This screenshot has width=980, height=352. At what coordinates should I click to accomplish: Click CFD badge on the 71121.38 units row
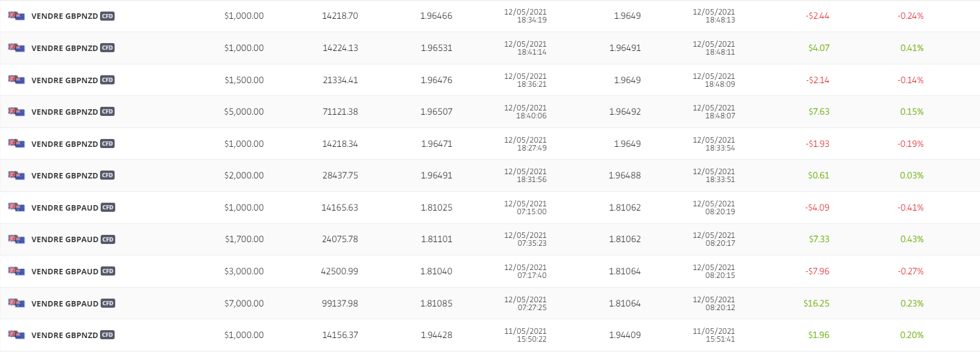(107, 112)
